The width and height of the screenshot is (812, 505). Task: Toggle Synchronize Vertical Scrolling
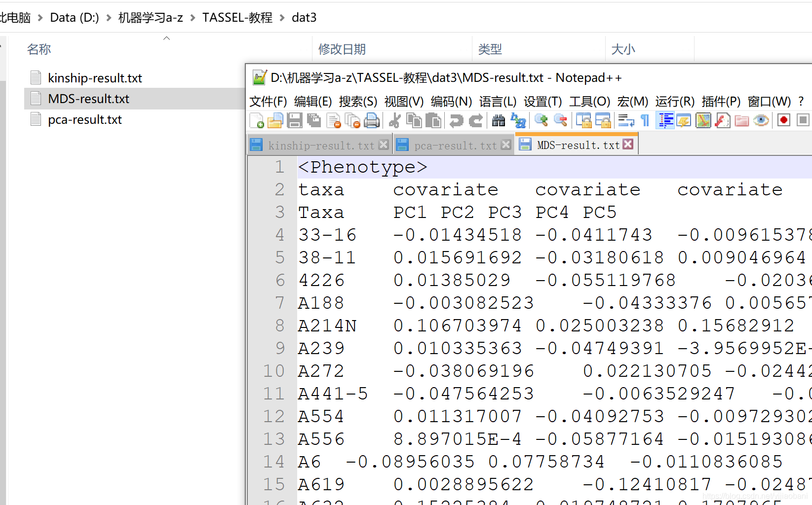(584, 120)
